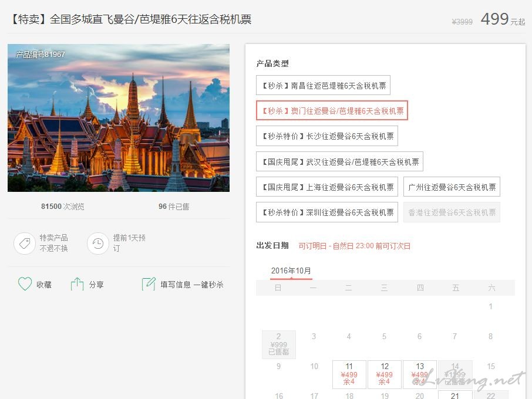Viewport: 532px width, 399px height.
Task: Select October 11 departure date ¥499
Action: tap(349, 374)
